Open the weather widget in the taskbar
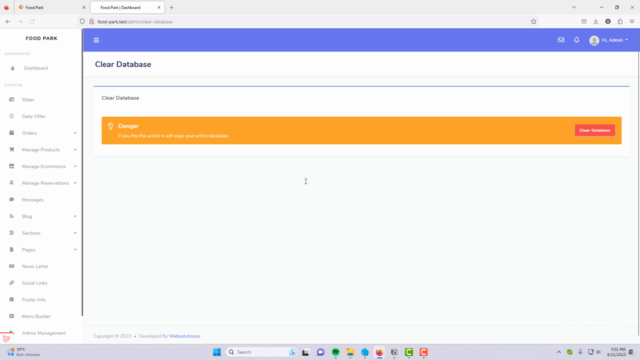640x360 pixels. coord(24,352)
